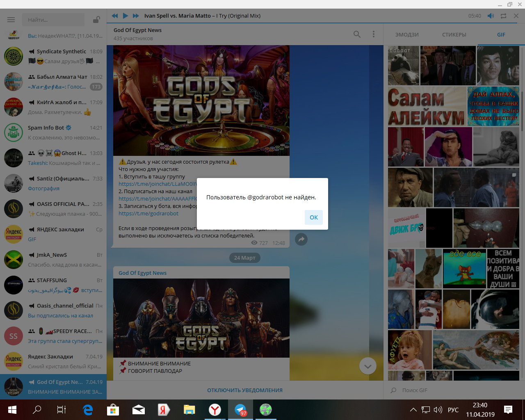Play the Ivan Spell track
Screen dimensions: 525x420
click(125, 16)
